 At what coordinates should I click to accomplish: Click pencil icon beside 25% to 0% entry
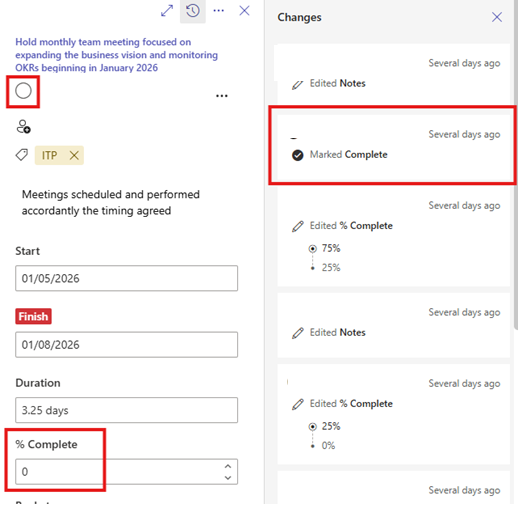click(x=298, y=404)
